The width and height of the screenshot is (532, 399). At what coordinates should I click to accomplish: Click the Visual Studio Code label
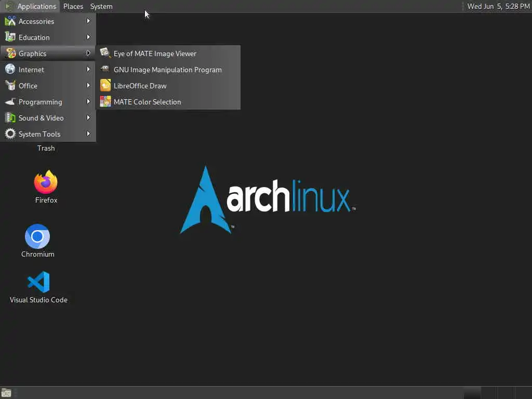pos(38,300)
